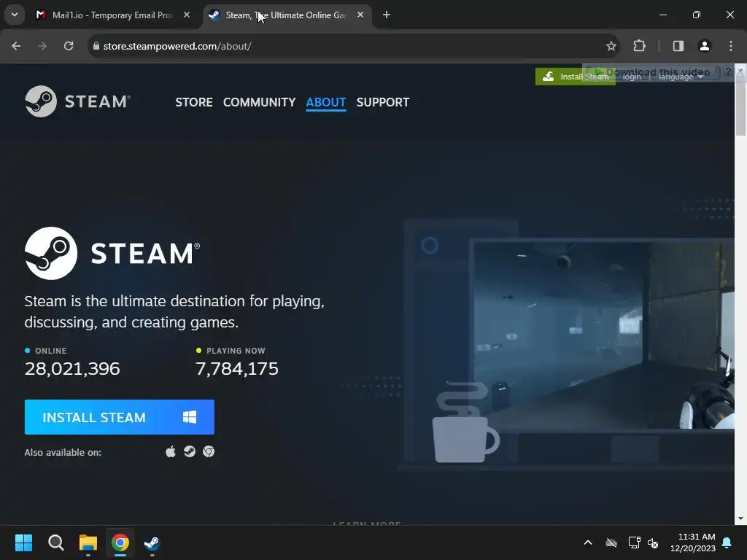Click the Portal game video preview
The image size is (747, 560).
coord(603,335)
